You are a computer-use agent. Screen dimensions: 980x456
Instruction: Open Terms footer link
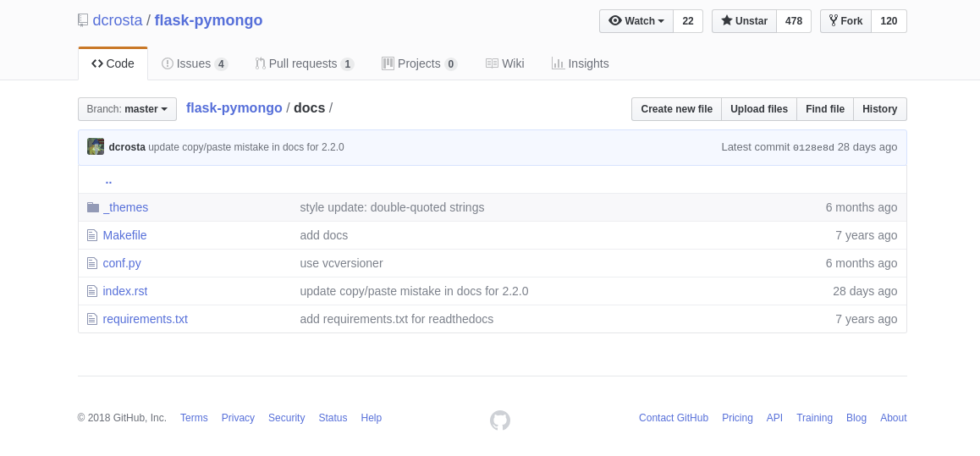point(194,418)
